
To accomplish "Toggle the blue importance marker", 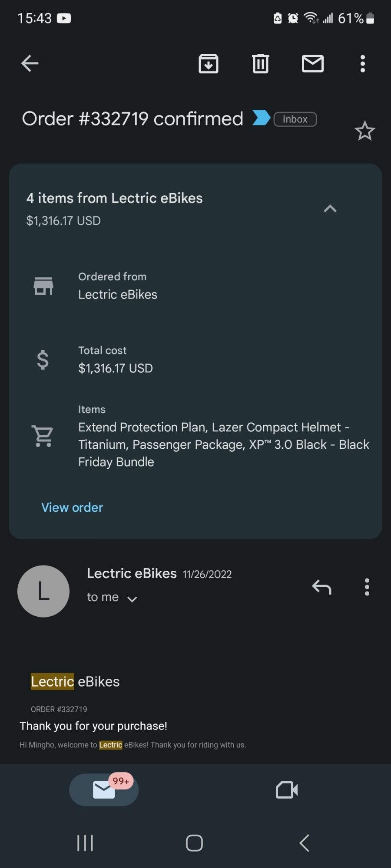I will (261, 118).
